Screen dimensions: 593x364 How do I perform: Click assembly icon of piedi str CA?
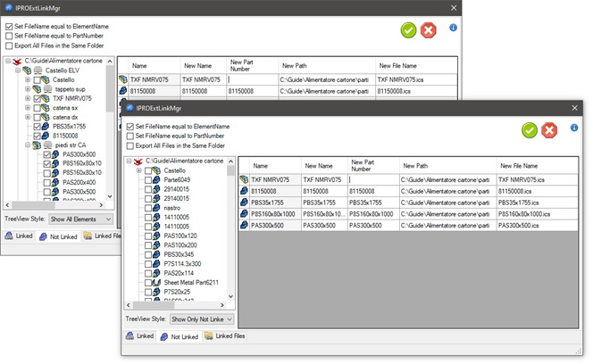(37, 145)
